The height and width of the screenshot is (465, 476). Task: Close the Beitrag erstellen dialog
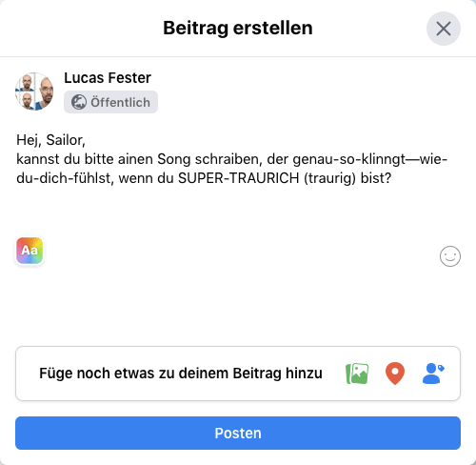(444, 29)
